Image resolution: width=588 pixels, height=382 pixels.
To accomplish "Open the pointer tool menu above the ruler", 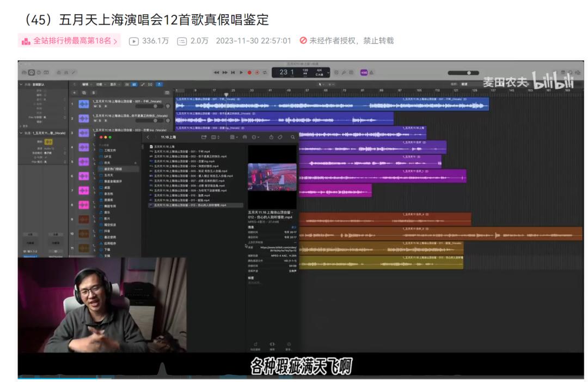I will click(320, 84).
